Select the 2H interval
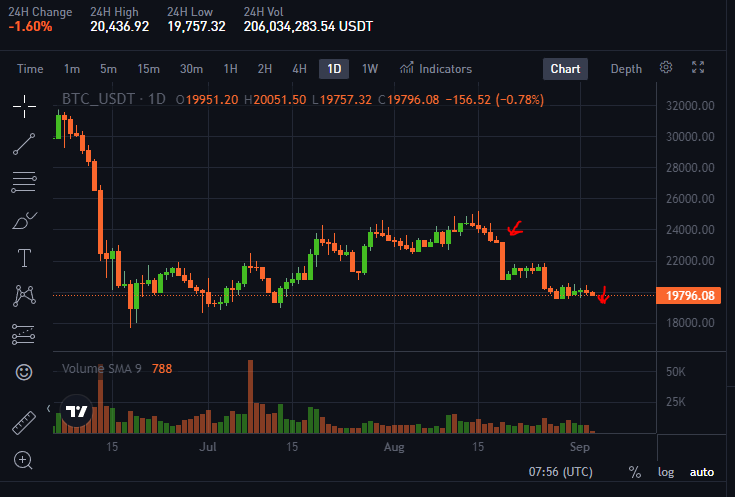Screen dimensions: 735x497 click(x=265, y=69)
